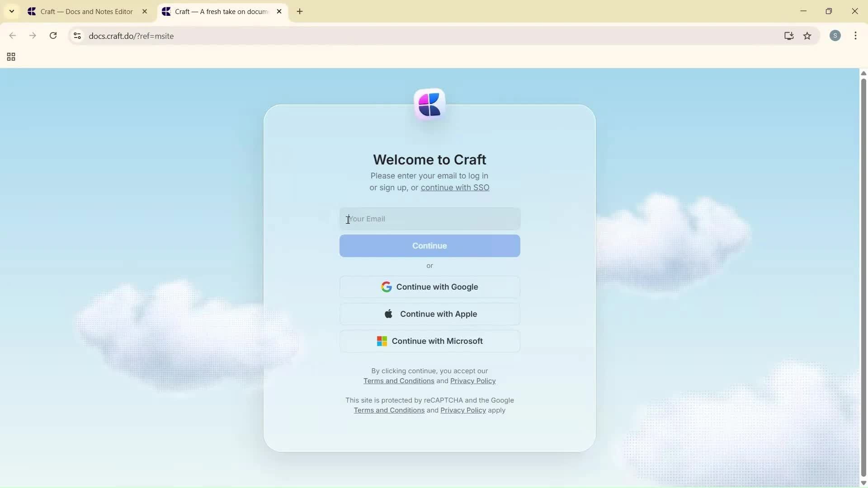
Task: Open the tab search dropdown
Action: 11,11
